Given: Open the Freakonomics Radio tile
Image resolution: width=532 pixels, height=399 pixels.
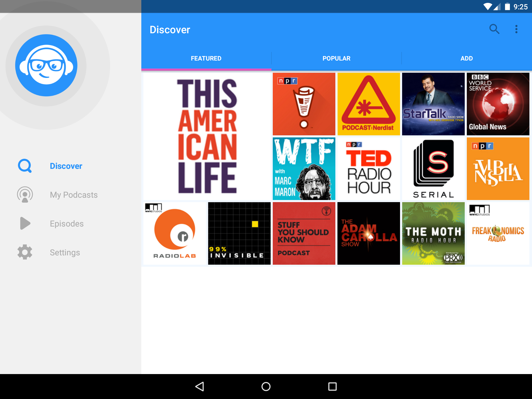Looking at the screenshot, I should (498, 233).
